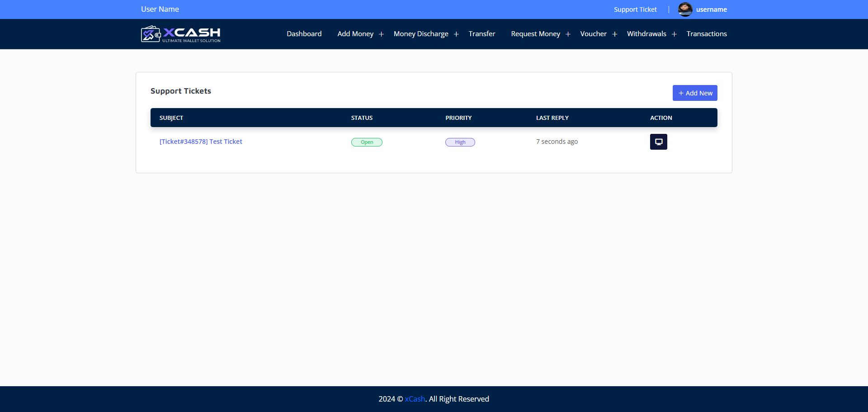Click the High priority badge
Viewport: 868px width, 412px height.
tap(460, 142)
